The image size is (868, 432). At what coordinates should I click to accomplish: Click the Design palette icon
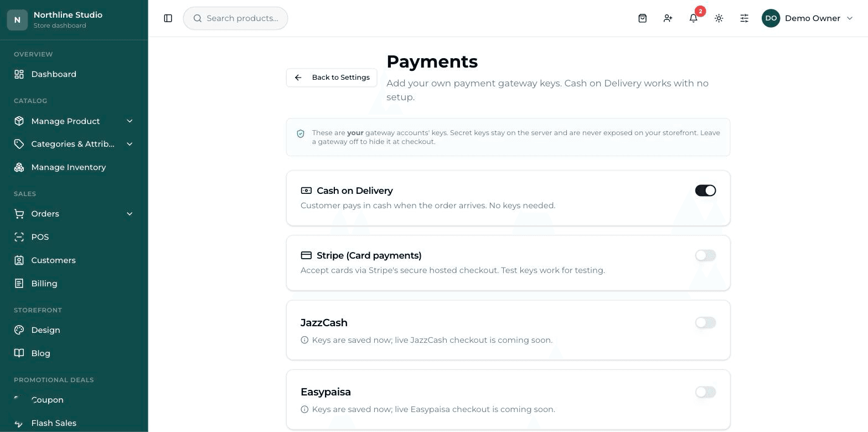19,330
